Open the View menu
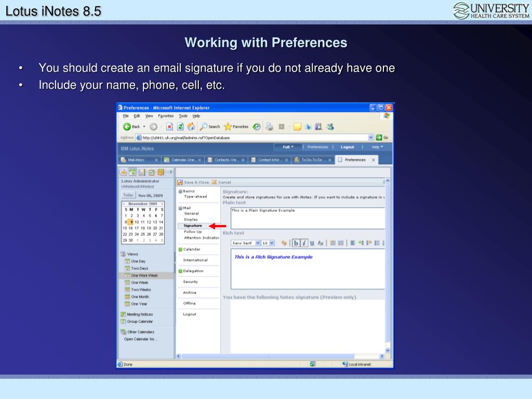 pyautogui.click(x=149, y=116)
